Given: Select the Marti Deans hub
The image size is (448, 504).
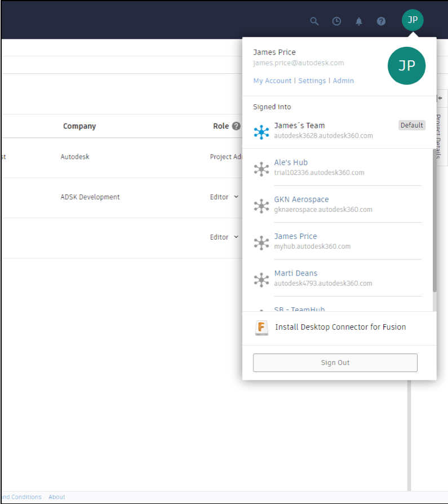Looking at the screenshot, I should 295,273.
